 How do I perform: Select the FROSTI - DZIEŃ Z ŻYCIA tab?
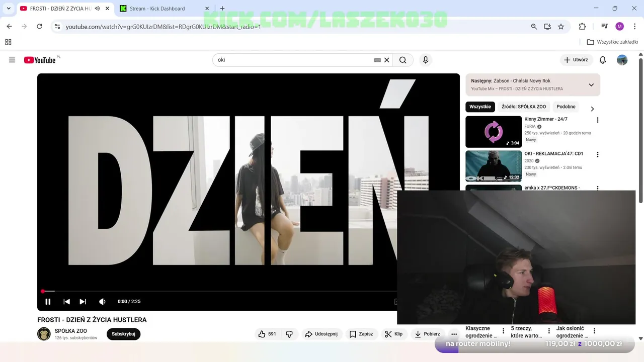click(60, 9)
